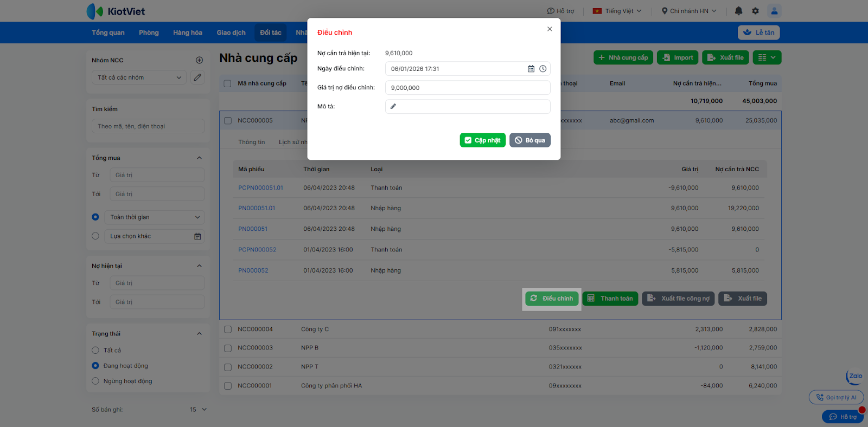
Task: Open the settings gear
Action: 755,11
